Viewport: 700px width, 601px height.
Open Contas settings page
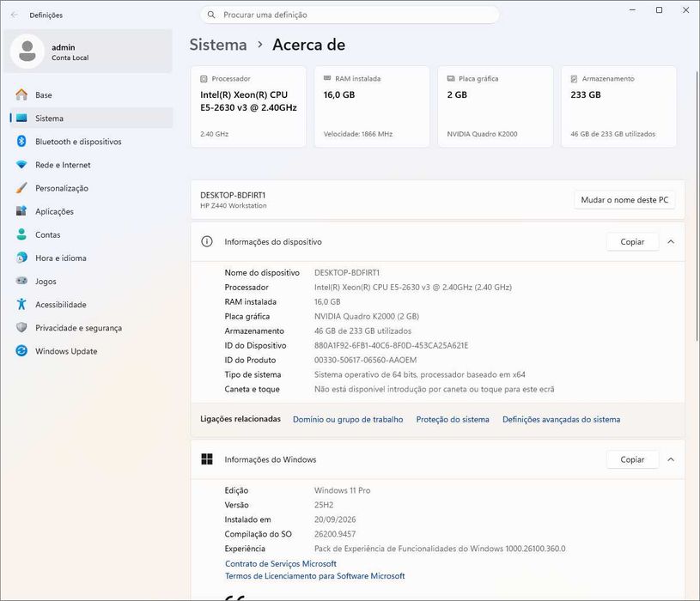tap(91, 234)
